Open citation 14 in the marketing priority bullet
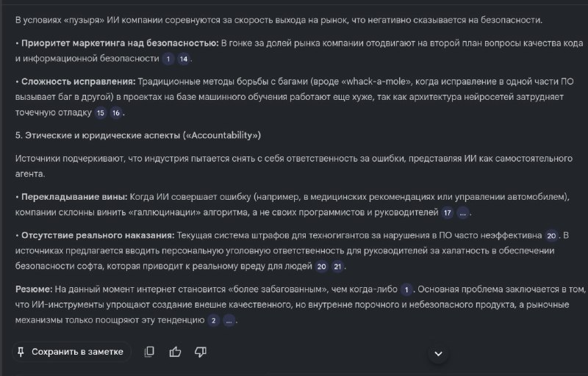 184,58
